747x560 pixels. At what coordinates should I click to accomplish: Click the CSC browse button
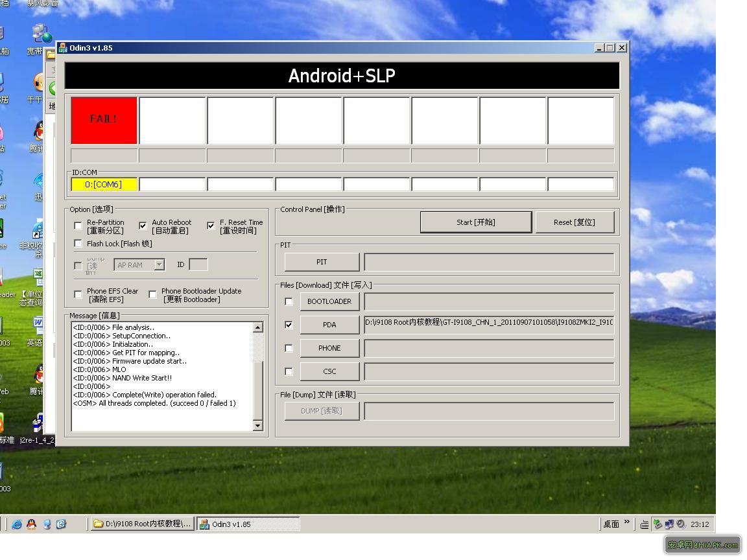click(329, 371)
